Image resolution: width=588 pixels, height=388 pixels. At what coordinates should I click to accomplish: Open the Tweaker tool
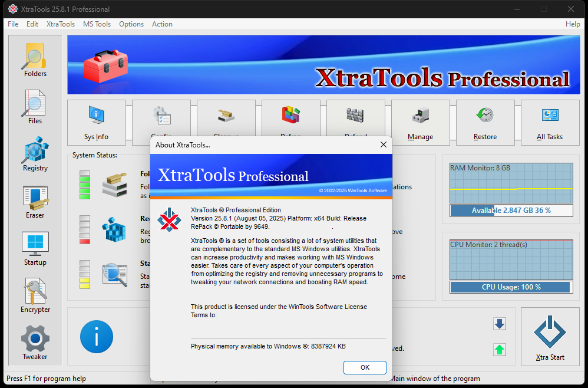[x=35, y=343]
